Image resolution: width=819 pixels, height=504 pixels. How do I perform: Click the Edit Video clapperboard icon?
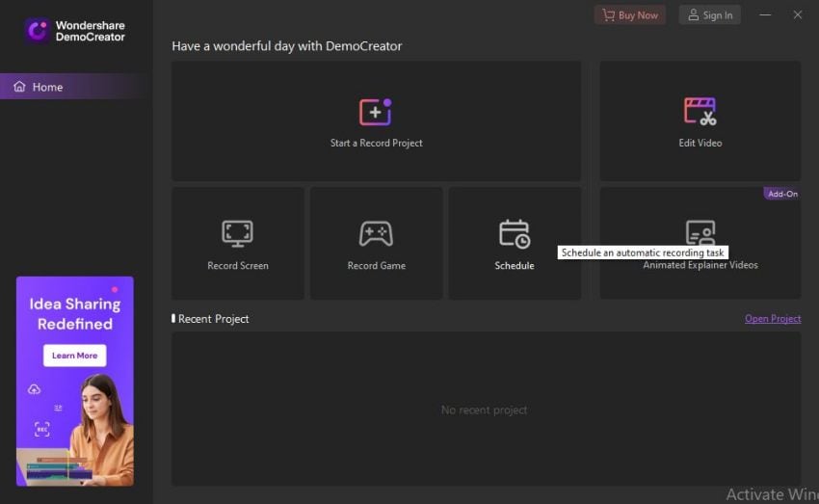[700, 111]
